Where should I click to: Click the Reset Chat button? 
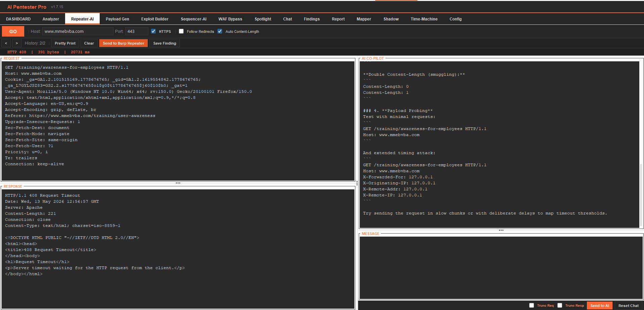(628, 305)
